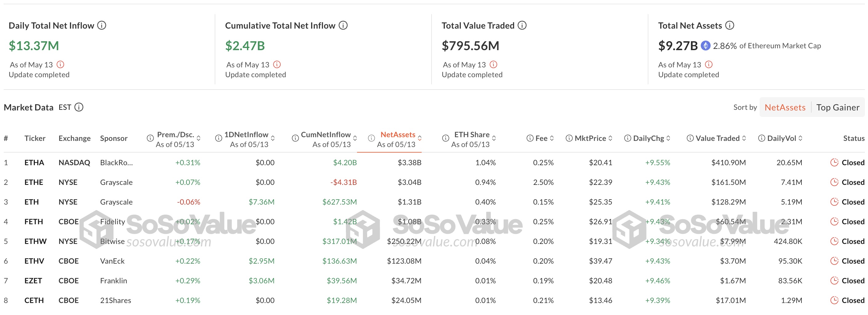Sort table by Prem./Dsc. arrows
Viewport: 868px width, 315px height.
(198, 138)
